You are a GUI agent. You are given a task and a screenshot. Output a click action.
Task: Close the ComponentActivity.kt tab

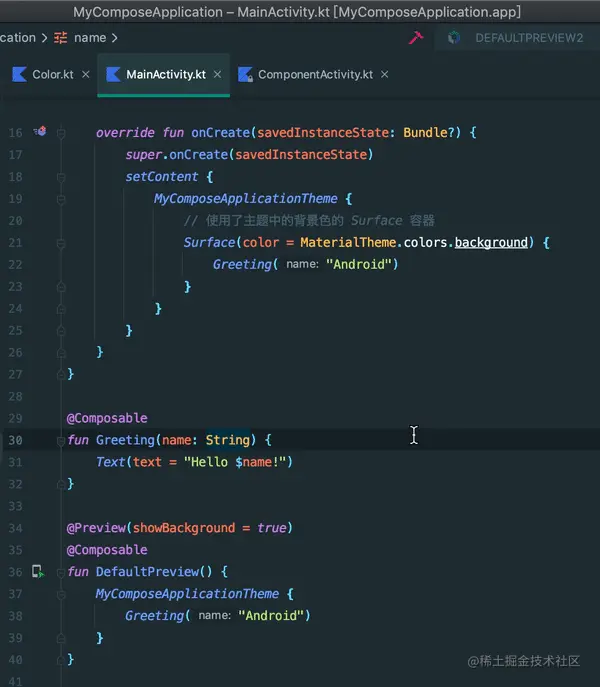(384, 74)
